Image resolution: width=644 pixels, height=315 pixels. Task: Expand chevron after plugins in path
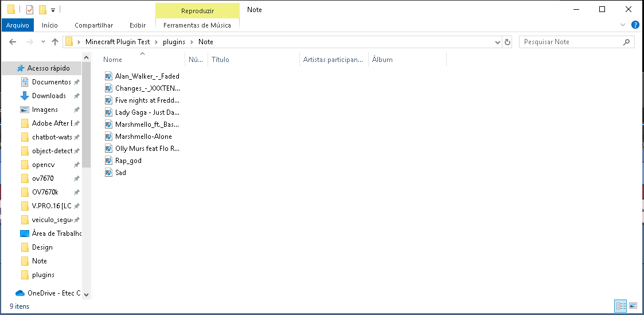[192, 42]
